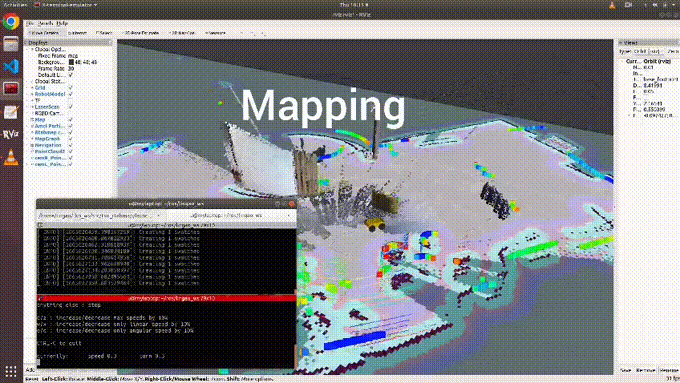This screenshot has width=680, height=383.
Task: Click the Views panel header
Action: click(648, 43)
